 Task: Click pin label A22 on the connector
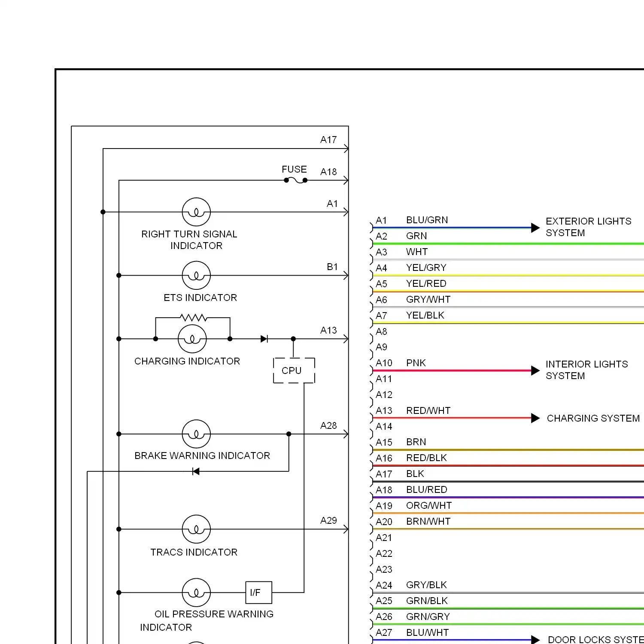point(384,553)
